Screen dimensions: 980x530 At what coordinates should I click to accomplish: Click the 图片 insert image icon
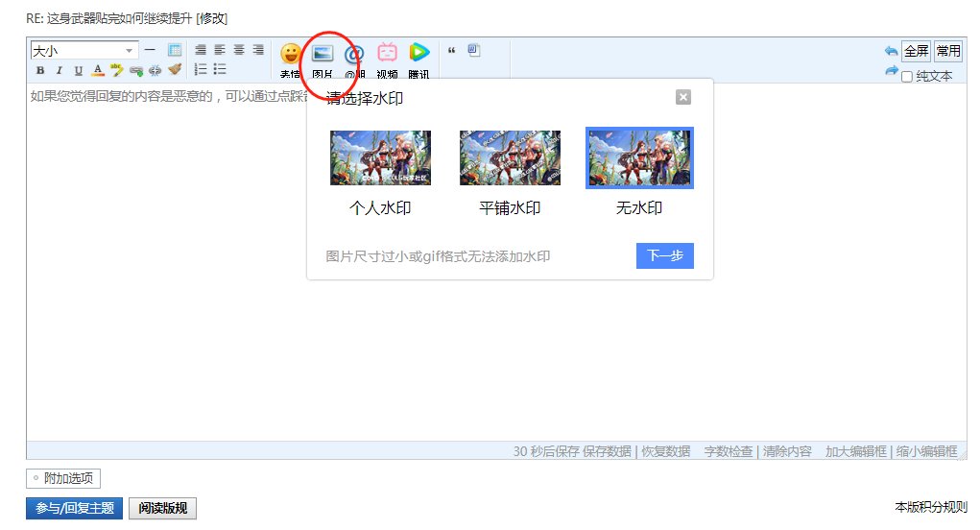click(x=323, y=55)
